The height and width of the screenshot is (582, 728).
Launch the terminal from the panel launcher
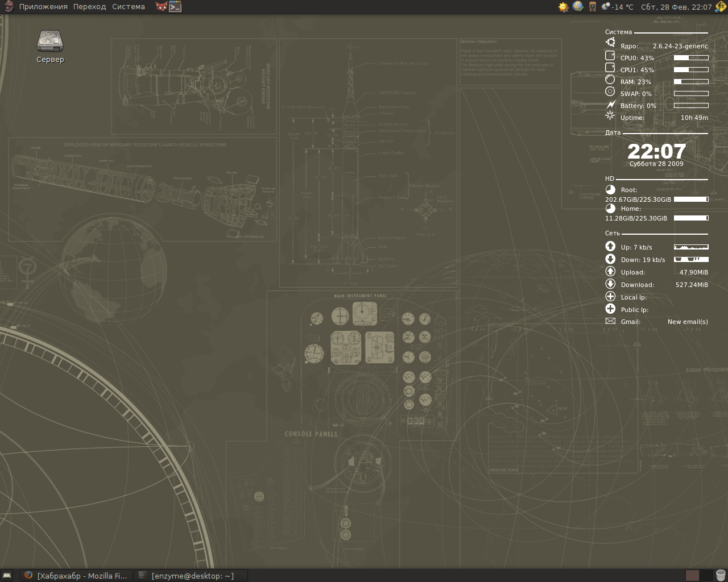(x=174, y=7)
